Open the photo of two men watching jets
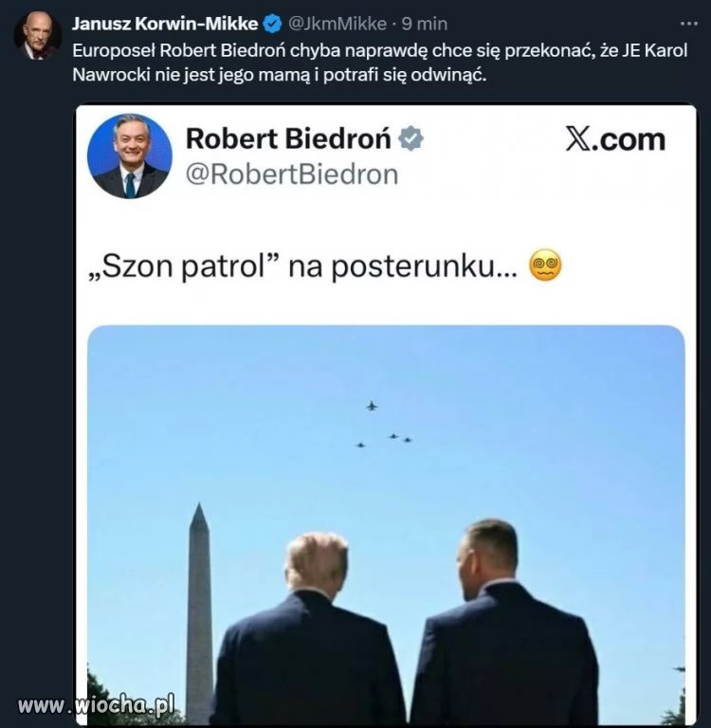 386,524
